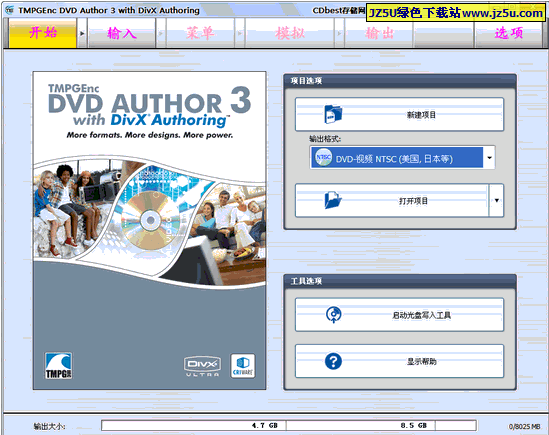Expand the output format dropdown arrow
The height and width of the screenshot is (435, 549).
click(x=489, y=158)
